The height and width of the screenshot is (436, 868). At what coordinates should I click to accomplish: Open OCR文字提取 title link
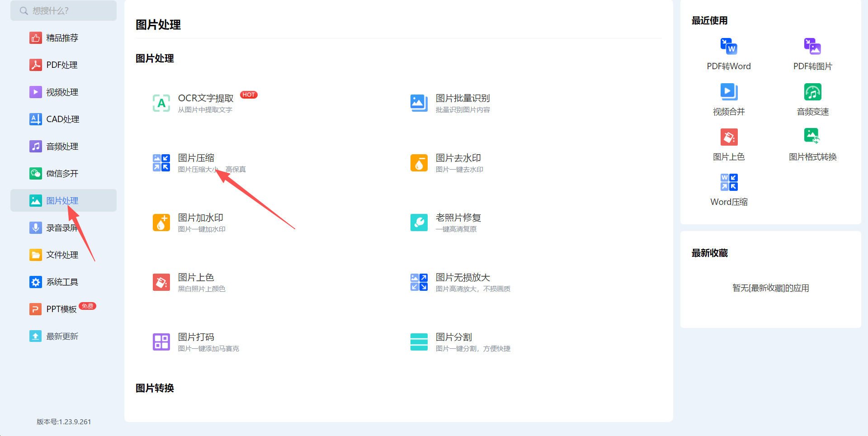[206, 98]
